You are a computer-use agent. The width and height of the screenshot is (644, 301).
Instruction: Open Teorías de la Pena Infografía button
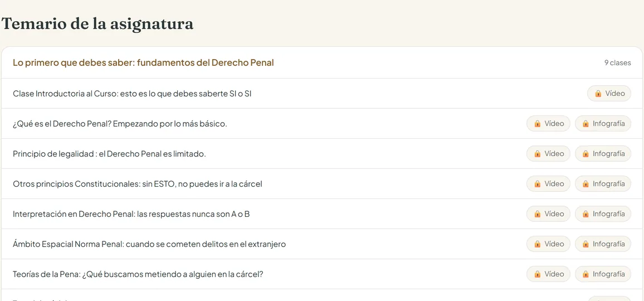coord(603,274)
